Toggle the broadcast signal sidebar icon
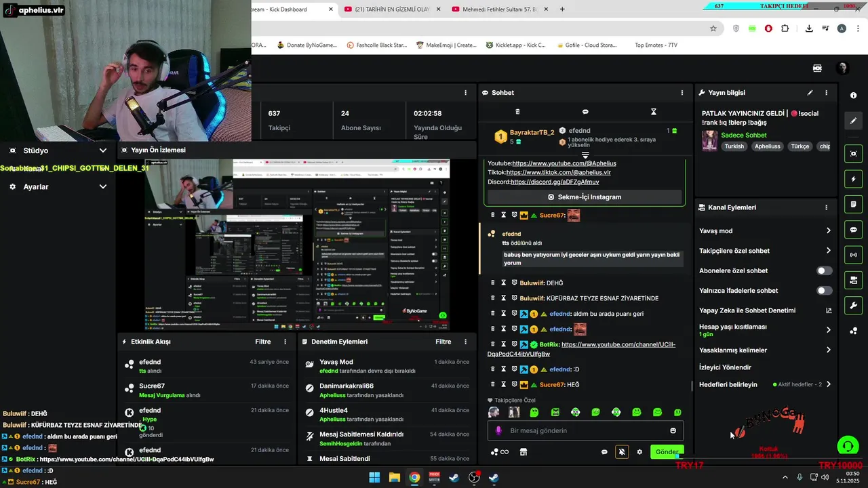Image resolution: width=868 pixels, height=488 pixels. [x=854, y=255]
